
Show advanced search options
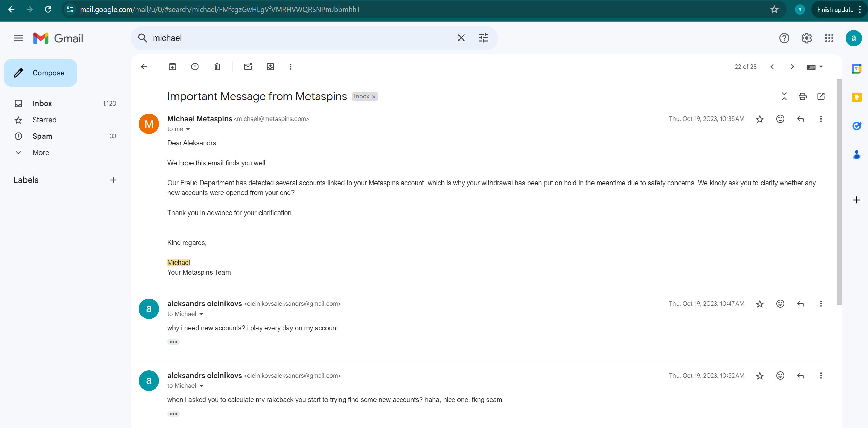pyautogui.click(x=484, y=38)
